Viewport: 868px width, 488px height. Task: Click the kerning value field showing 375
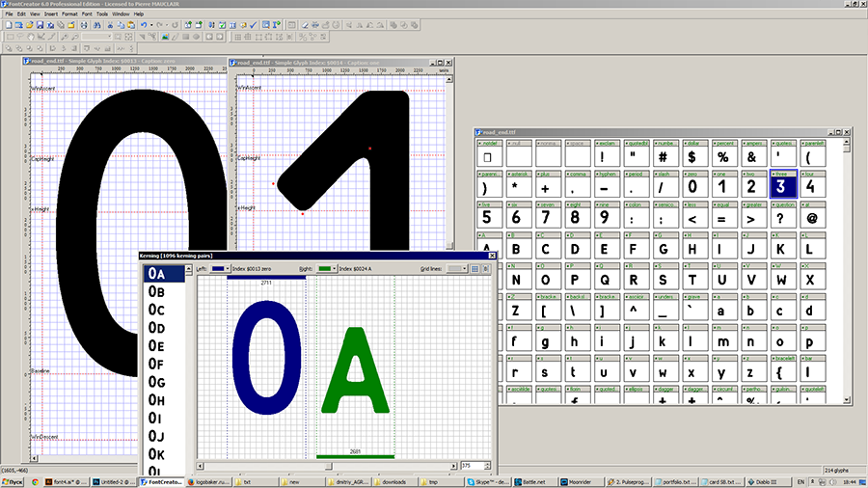point(470,466)
